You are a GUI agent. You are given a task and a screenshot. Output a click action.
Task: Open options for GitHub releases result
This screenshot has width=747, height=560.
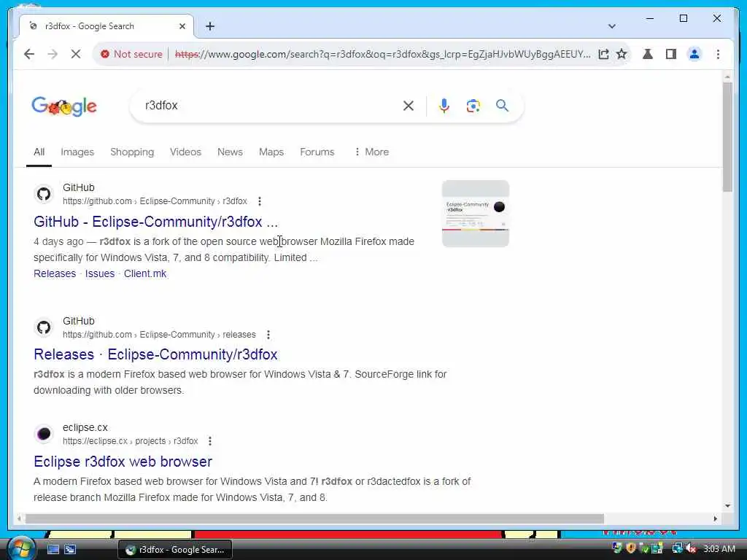[x=268, y=335]
